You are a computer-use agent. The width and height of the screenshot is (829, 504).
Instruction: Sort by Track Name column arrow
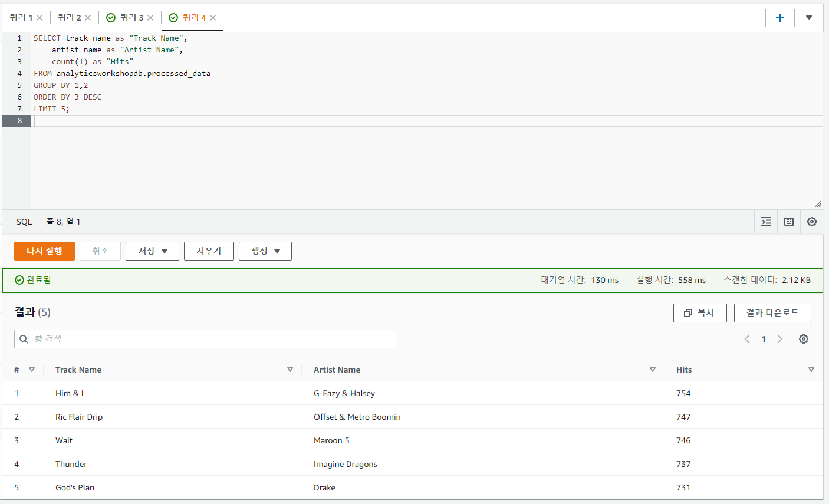[x=290, y=370]
